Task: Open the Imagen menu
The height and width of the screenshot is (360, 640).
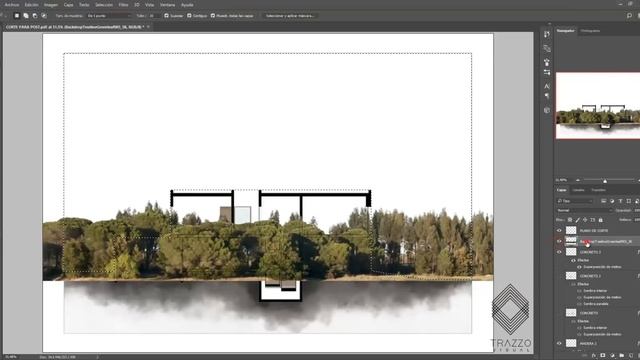Action: coord(51,5)
